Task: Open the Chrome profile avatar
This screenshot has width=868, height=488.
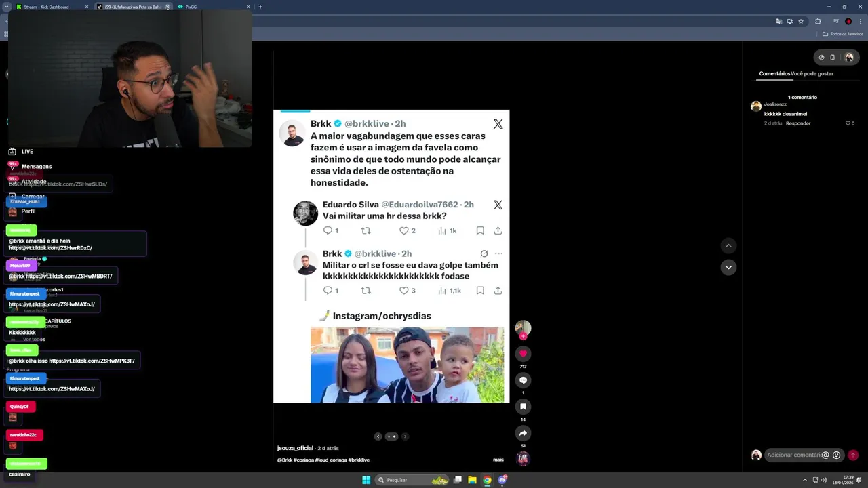Action: (848, 21)
